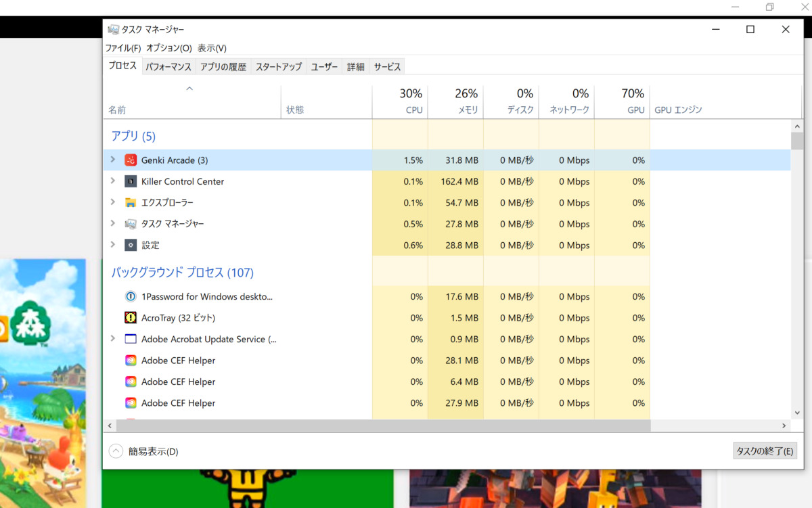The image size is (812, 508).
Task: Switch to the ユーザー tab
Action: 324,67
